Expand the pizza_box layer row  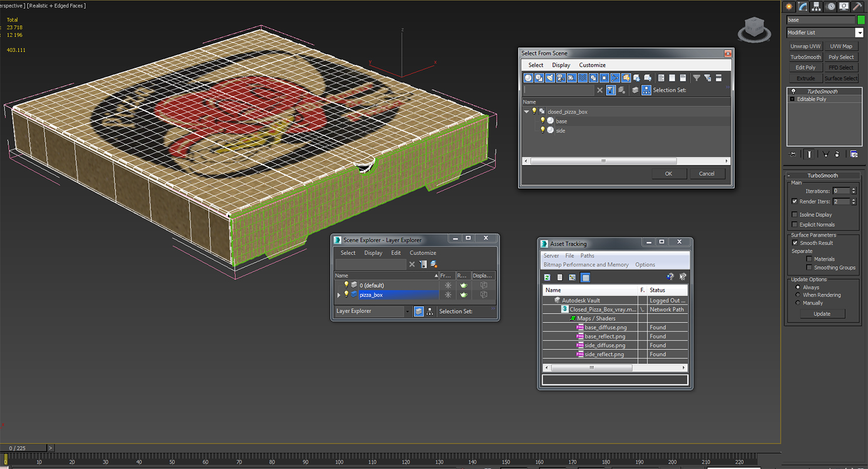click(338, 295)
